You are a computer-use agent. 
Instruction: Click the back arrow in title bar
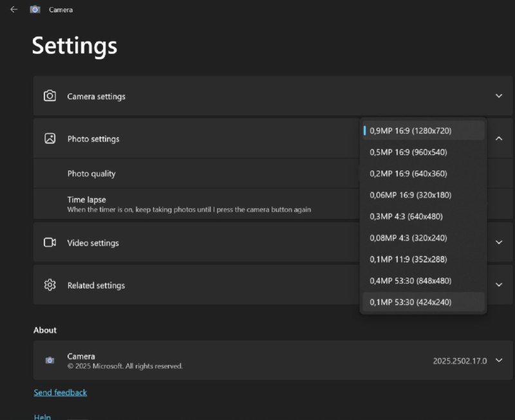(x=14, y=10)
